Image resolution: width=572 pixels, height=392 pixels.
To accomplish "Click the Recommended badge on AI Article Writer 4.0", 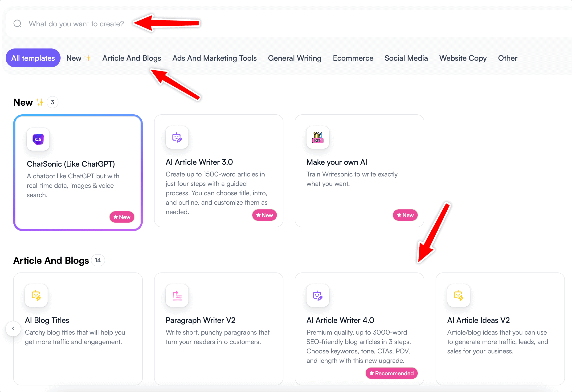I will (392, 373).
